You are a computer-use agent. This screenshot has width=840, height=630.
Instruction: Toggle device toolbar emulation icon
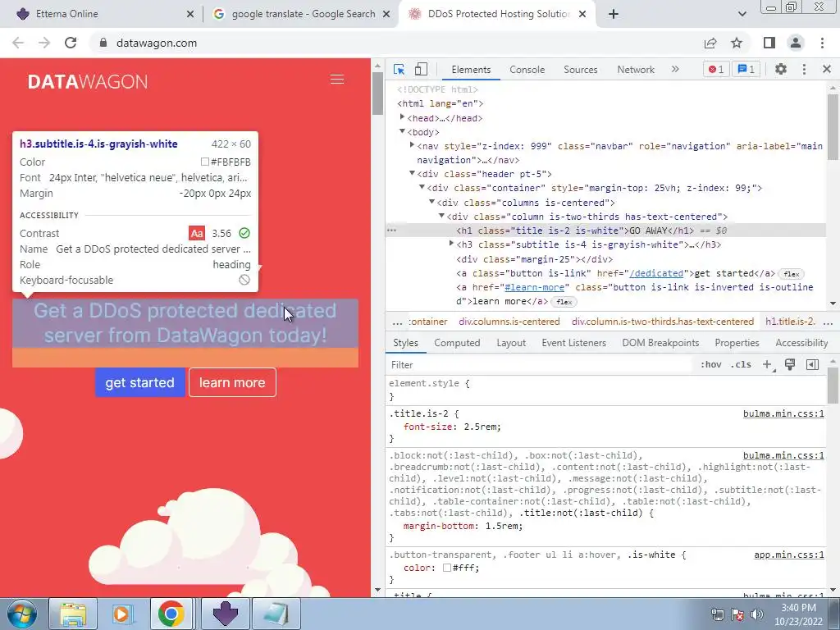click(421, 69)
